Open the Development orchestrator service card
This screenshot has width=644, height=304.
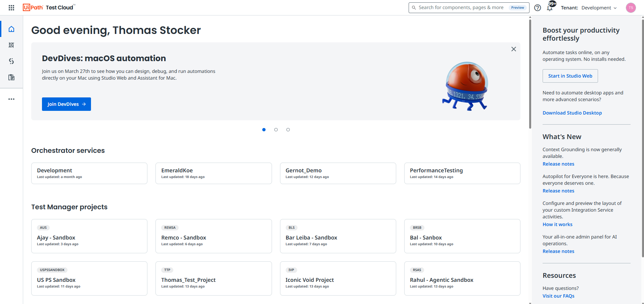coord(89,173)
